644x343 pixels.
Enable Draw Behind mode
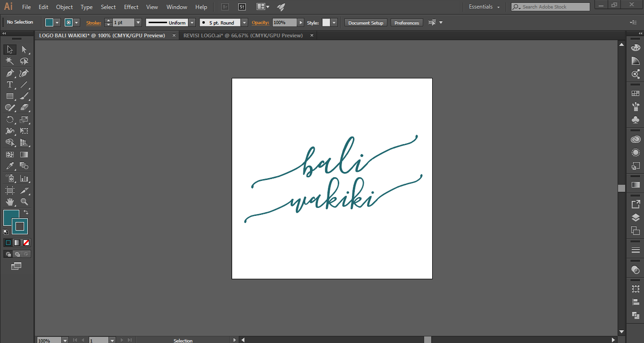(17, 254)
